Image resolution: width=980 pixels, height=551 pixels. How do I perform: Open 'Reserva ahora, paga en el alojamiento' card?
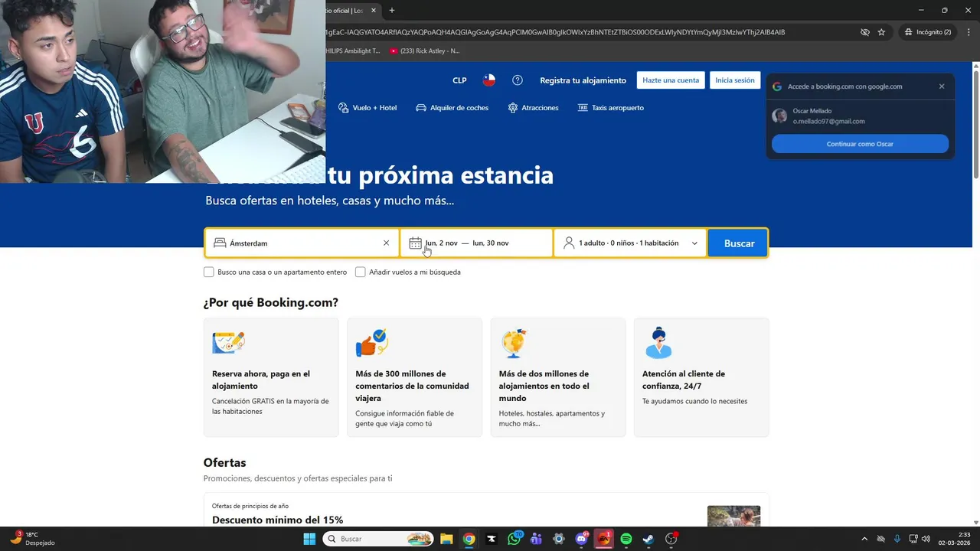[271, 377]
